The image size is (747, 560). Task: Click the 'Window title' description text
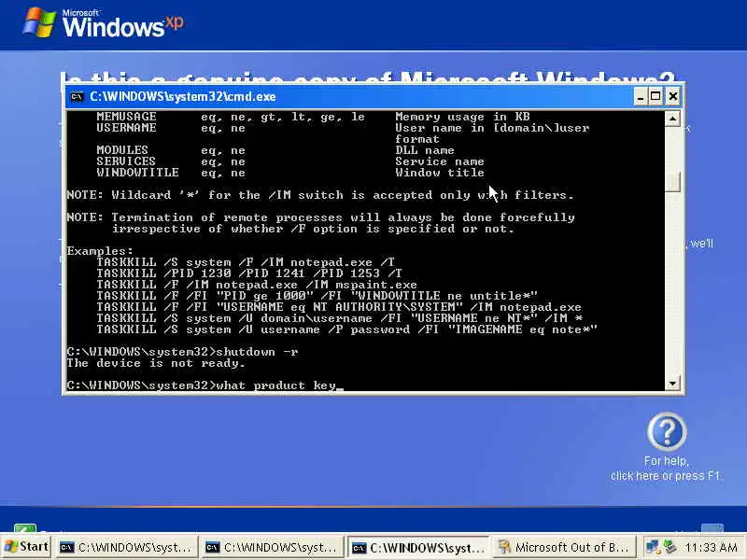click(x=440, y=173)
